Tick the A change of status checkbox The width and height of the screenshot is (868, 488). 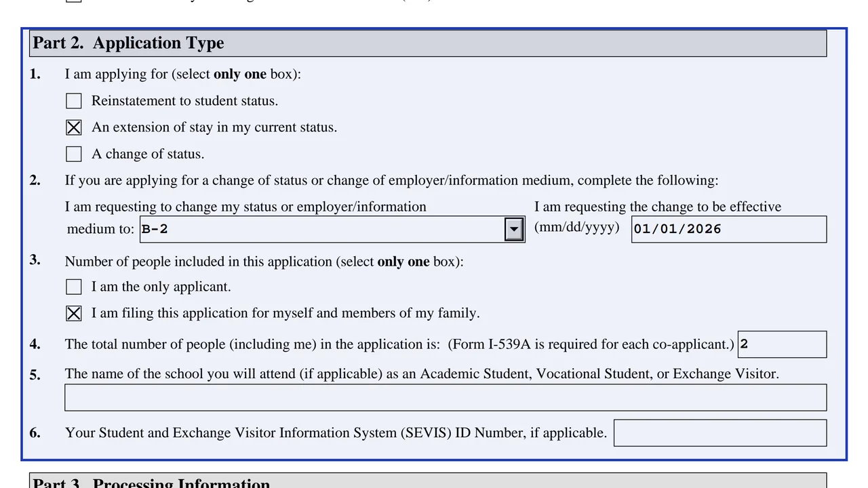(x=74, y=154)
